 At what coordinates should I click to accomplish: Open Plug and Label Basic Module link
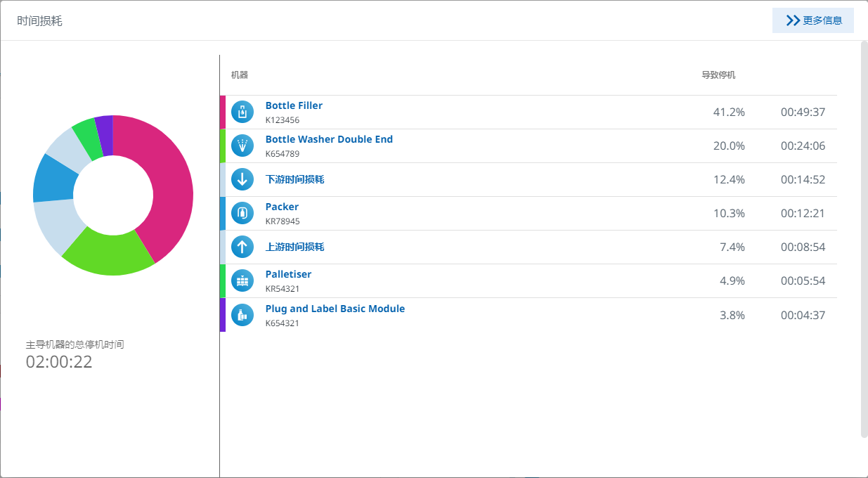(335, 309)
